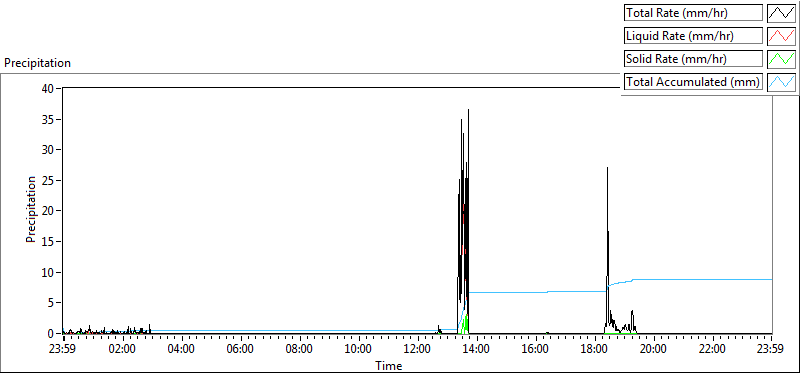
Task: Click the Precipitation chart title
Action: [x=37, y=63]
